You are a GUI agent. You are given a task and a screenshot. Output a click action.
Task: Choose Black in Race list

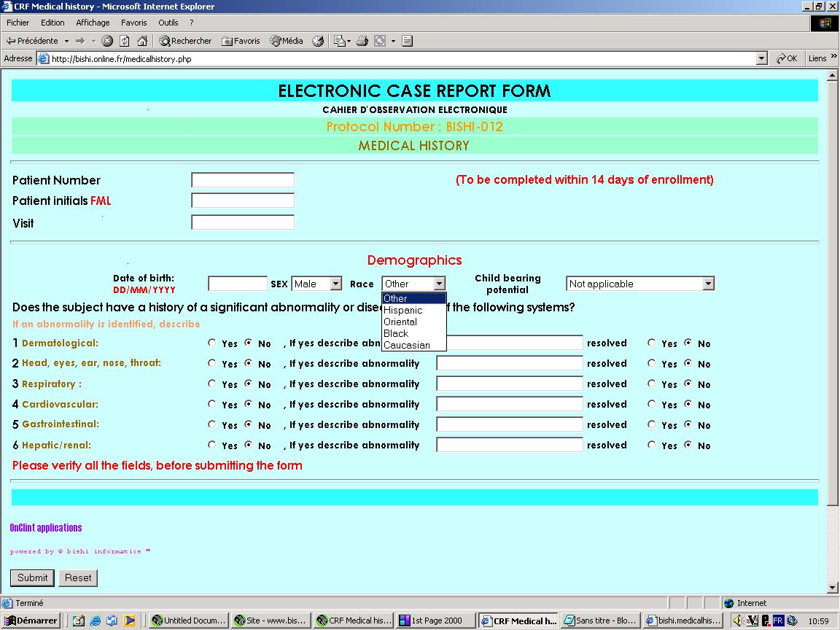pos(413,333)
